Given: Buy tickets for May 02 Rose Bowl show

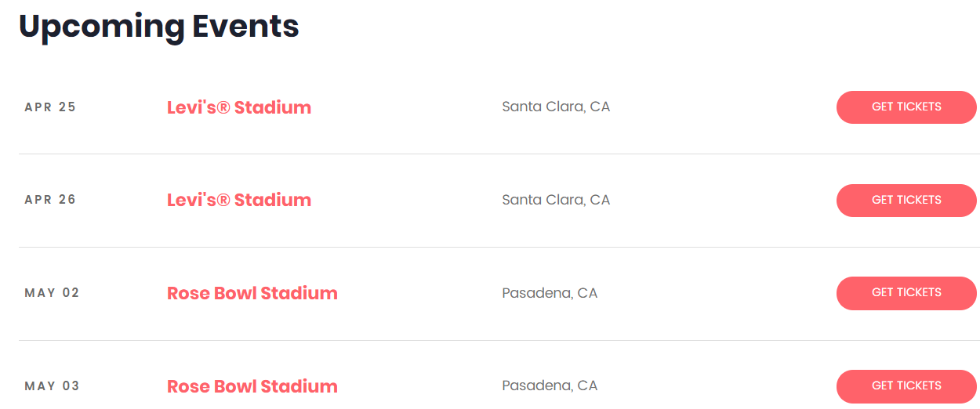Looking at the screenshot, I should click(x=906, y=293).
